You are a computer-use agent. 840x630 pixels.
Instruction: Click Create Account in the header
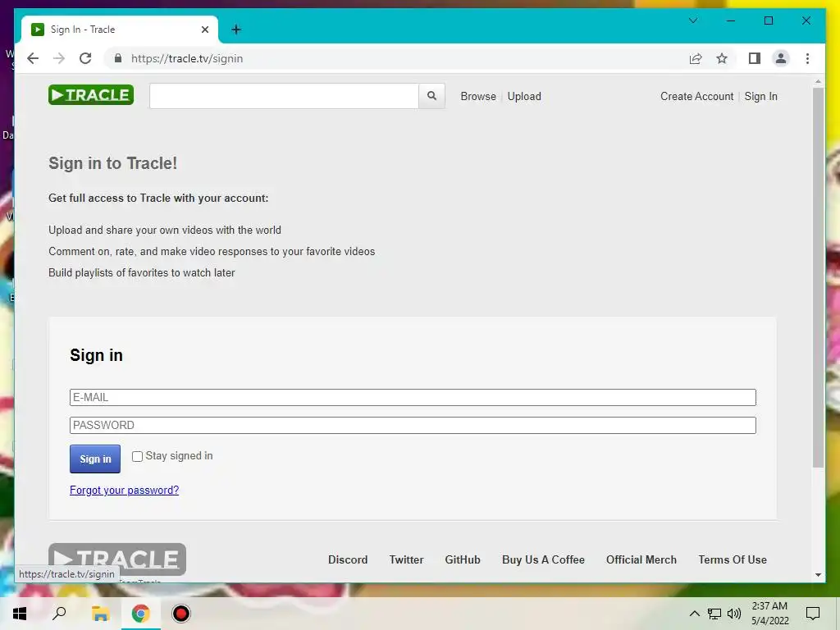696,97
